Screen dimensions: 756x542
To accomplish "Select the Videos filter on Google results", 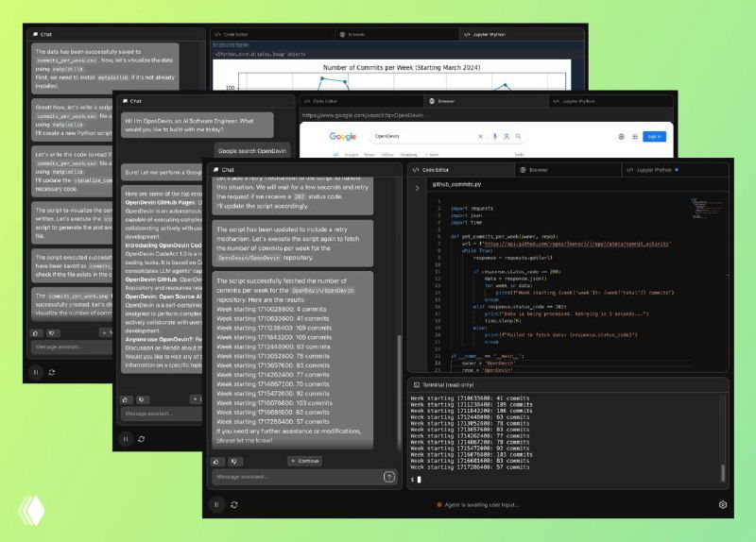I will click(x=387, y=155).
